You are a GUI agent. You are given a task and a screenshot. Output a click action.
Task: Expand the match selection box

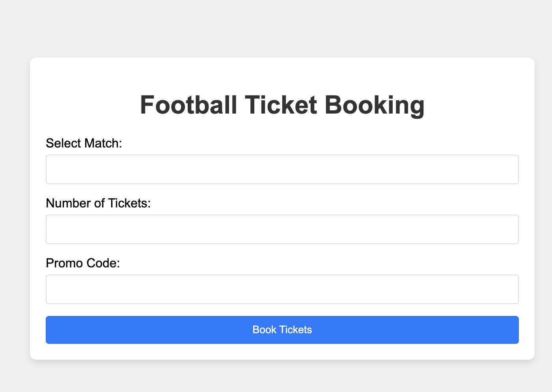(x=282, y=169)
